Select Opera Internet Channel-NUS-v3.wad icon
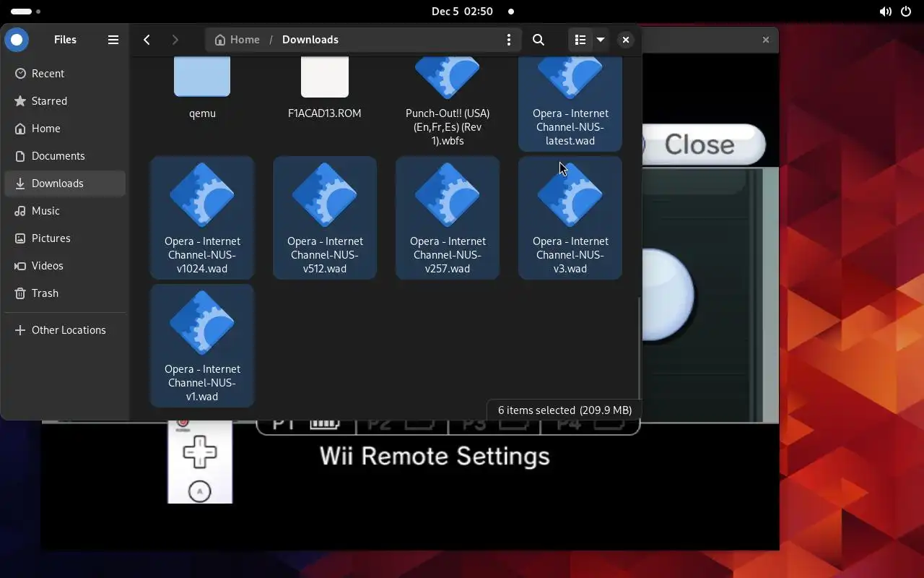 point(570,194)
